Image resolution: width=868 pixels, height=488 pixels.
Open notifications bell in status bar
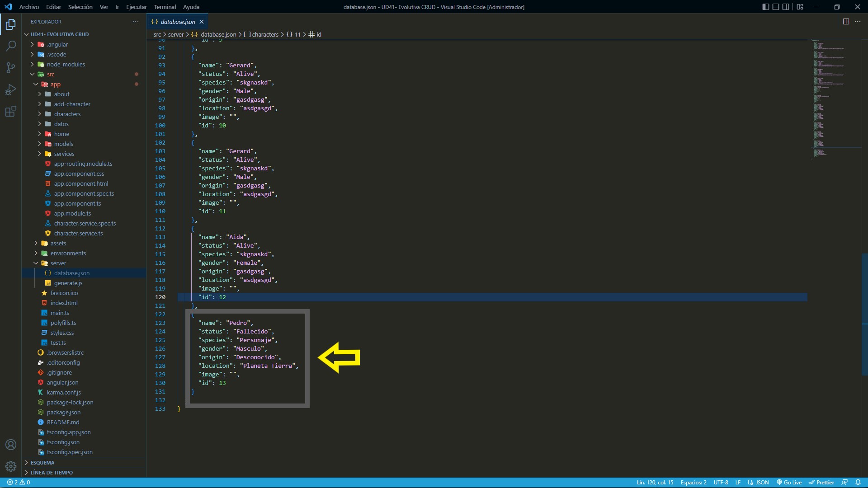(858, 482)
